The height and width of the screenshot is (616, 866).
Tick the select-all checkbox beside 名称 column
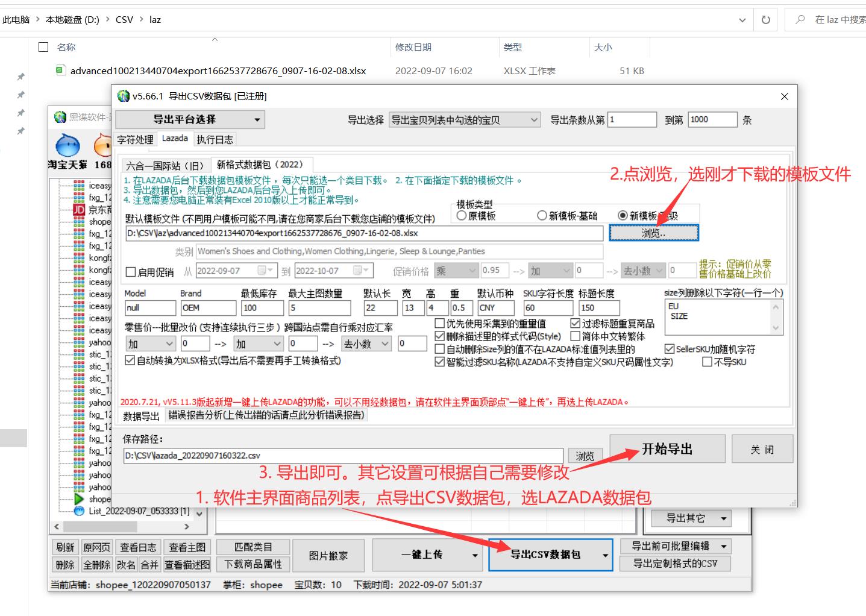(x=43, y=47)
